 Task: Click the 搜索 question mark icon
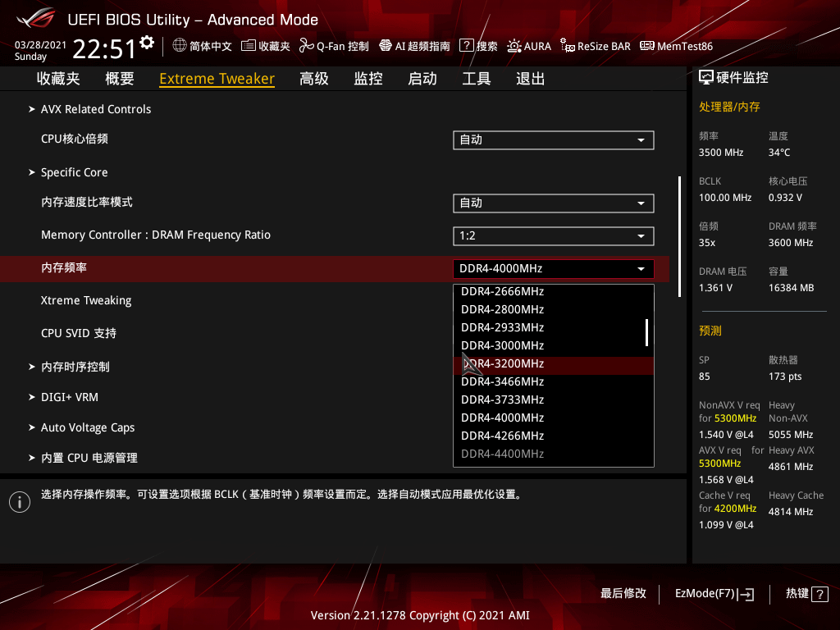click(467, 46)
